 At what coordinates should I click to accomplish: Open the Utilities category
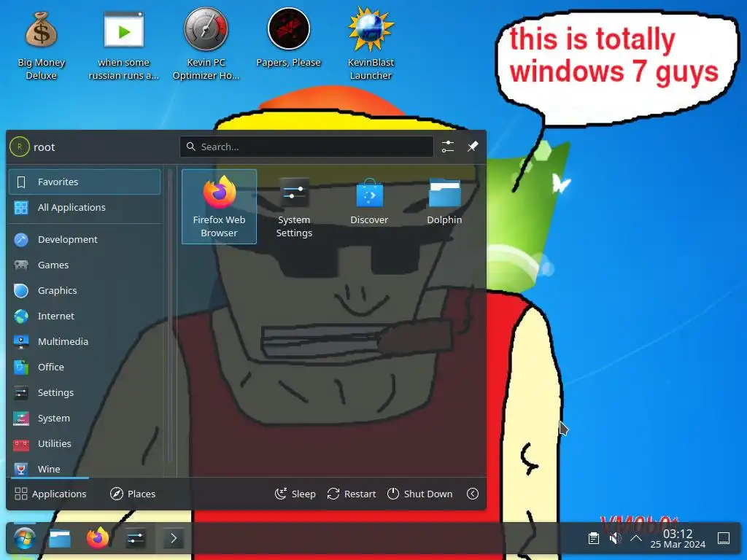[x=85, y=444]
